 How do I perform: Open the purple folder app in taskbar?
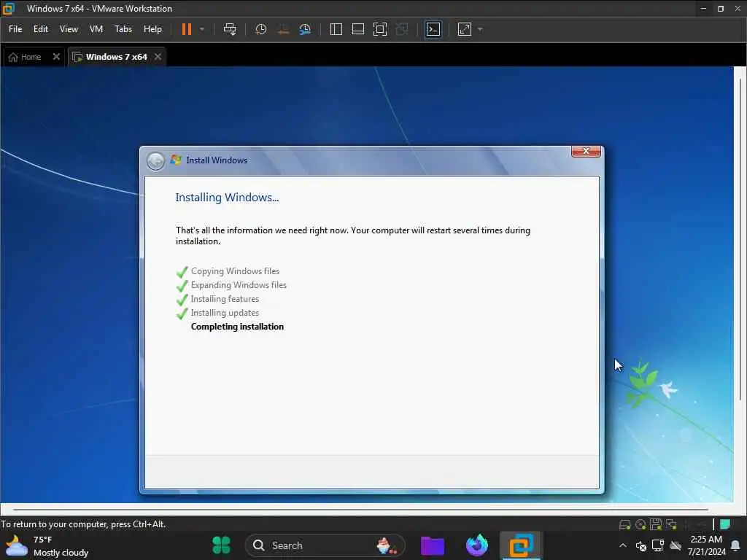(433, 545)
